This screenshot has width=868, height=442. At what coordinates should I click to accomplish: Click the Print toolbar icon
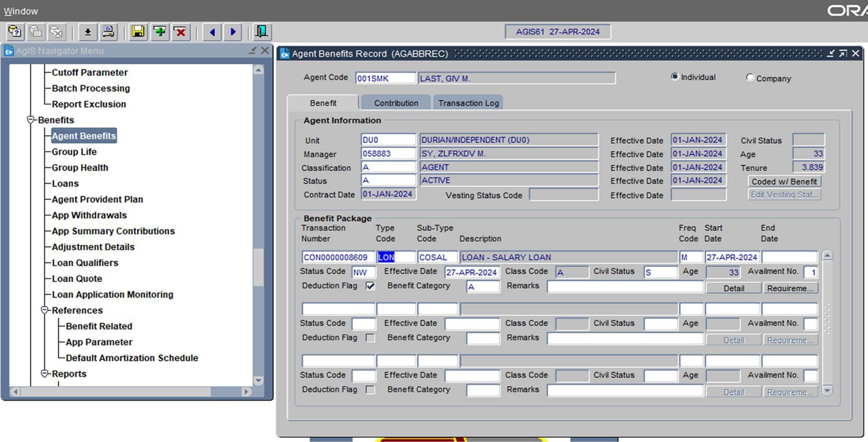(x=108, y=32)
